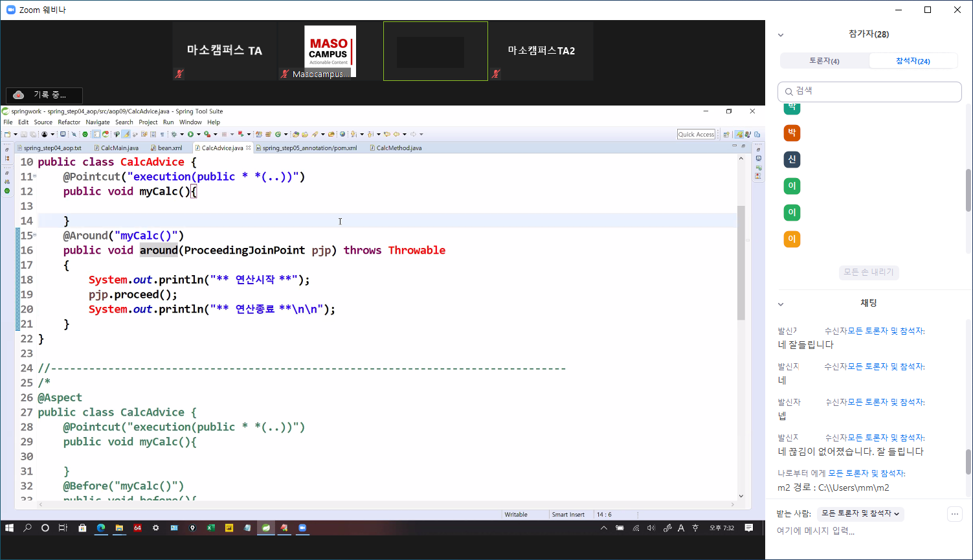Image resolution: width=973 pixels, height=560 pixels.
Task: Click the chat message input field
Action: [861, 532]
